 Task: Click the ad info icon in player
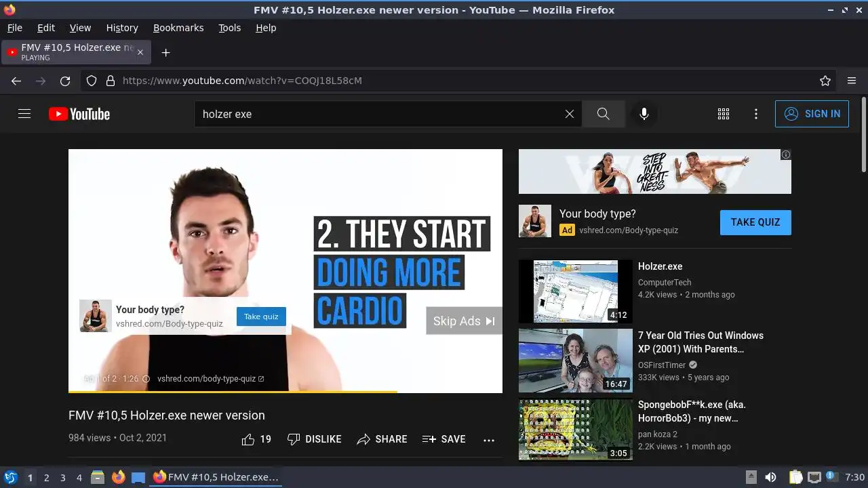click(145, 379)
